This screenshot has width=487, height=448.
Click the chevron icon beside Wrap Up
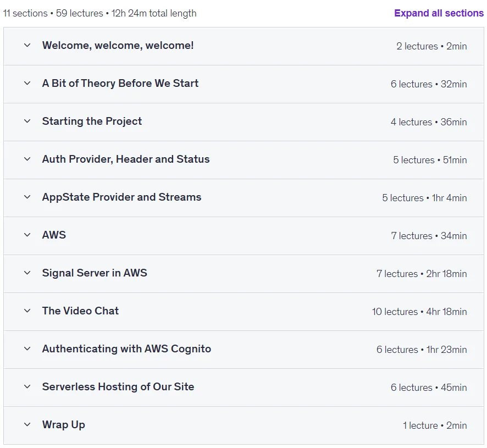click(x=27, y=424)
